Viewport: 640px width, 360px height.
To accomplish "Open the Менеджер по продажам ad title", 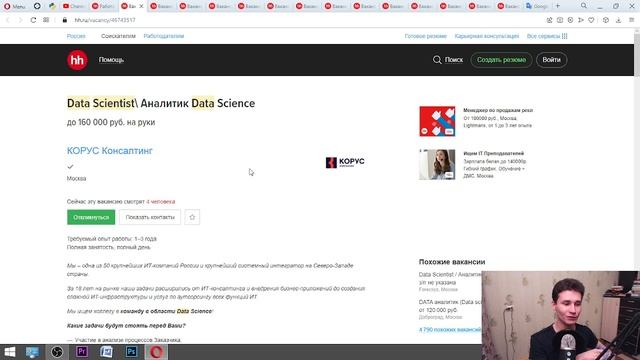I will 498,110.
